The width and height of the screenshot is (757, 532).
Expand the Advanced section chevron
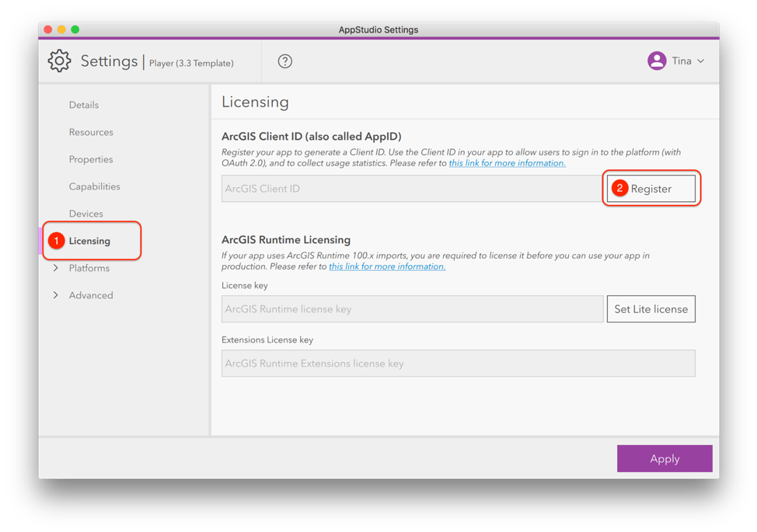pos(55,294)
